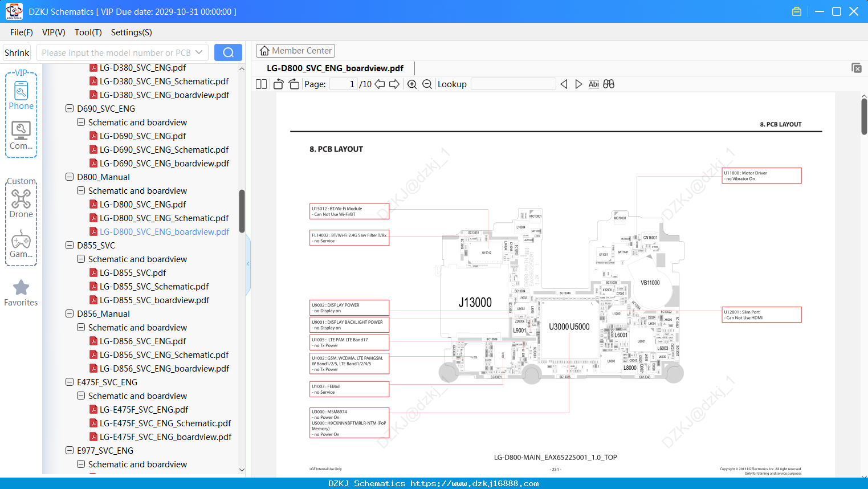Collapse the D800_Manual folder
Image resolution: width=868 pixels, height=489 pixels.
pyautogui.click(x=70, y=177)
